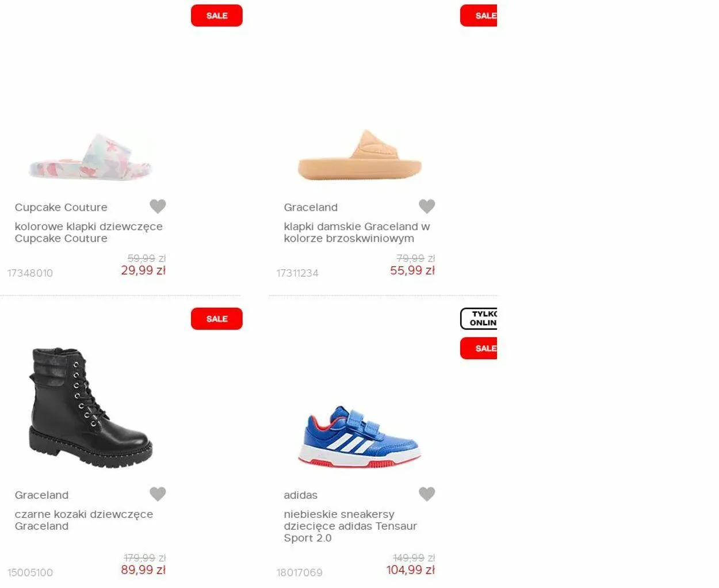The width and height of the screenshot is (719, 588).
Task: Click SALE badge above adidas sneakers
Action: click(479, 348)
